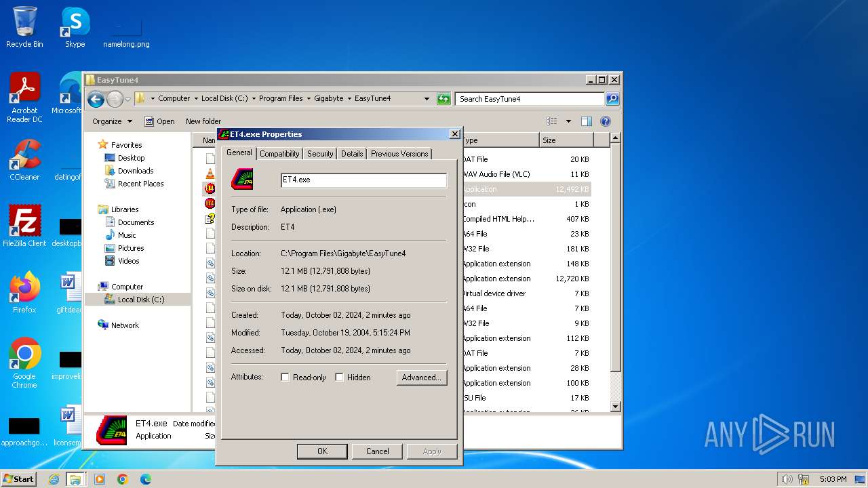
Task: Open the Computer breadcrumb dropdown arrow
Action: pyautogui.click(x=195, y=99)
